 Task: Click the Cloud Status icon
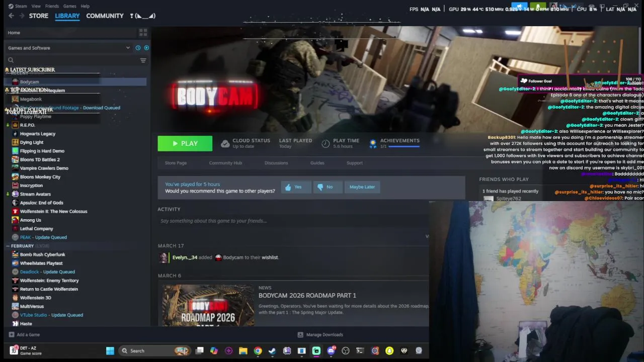click(x=225, y=144)
